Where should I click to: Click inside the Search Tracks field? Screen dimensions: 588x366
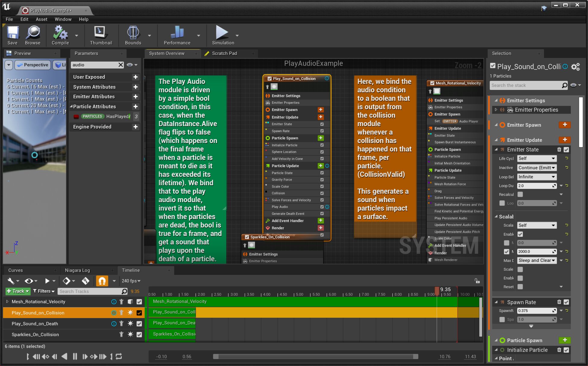pyautogui.click(x=90, y=291)
